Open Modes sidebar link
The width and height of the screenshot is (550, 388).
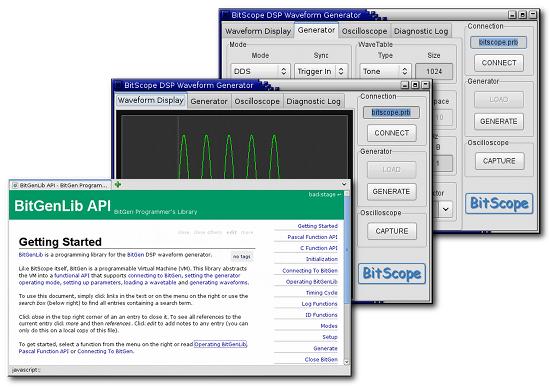[329, 326]
